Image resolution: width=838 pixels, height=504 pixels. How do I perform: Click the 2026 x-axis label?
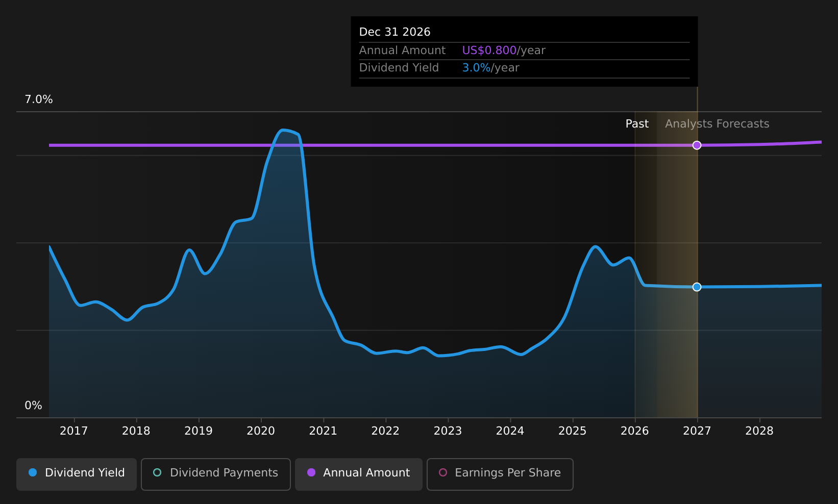click(635, 431)
